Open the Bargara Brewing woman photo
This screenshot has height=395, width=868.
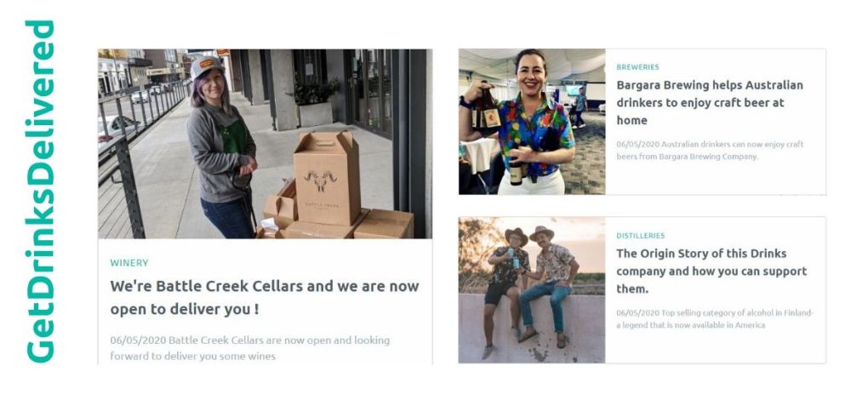click(532, 122)
